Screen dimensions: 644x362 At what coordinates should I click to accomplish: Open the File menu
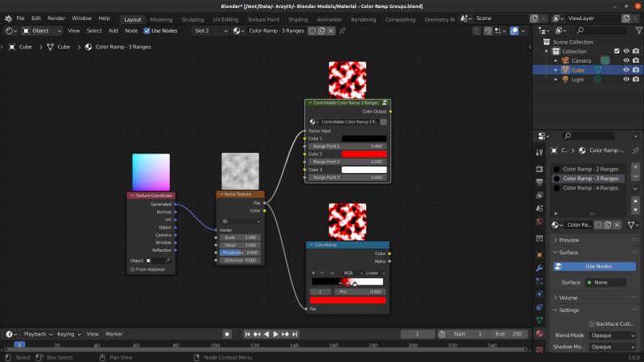click(20, 19)
